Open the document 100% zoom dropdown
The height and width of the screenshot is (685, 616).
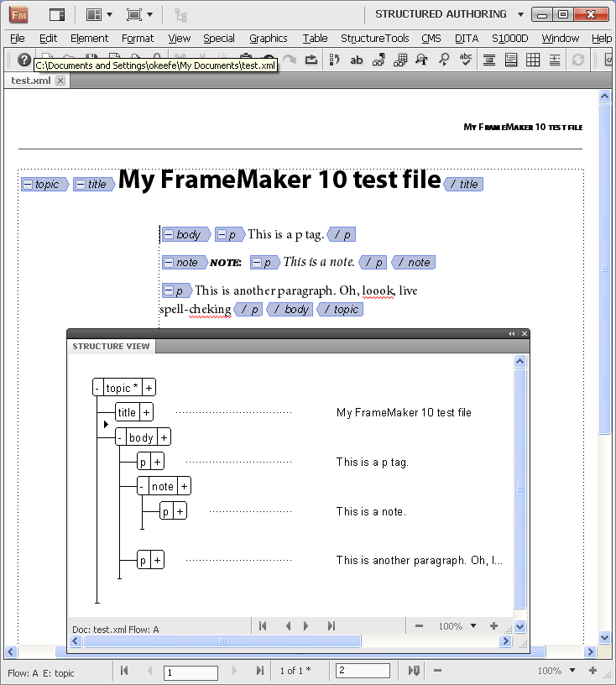[572, 671]
